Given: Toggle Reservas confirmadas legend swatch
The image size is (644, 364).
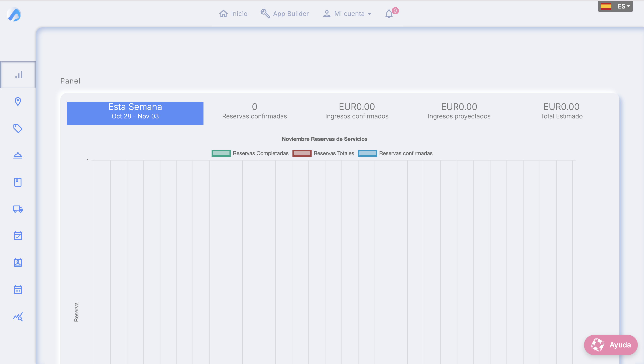Looking at the screenshot, I should point(367,153).
